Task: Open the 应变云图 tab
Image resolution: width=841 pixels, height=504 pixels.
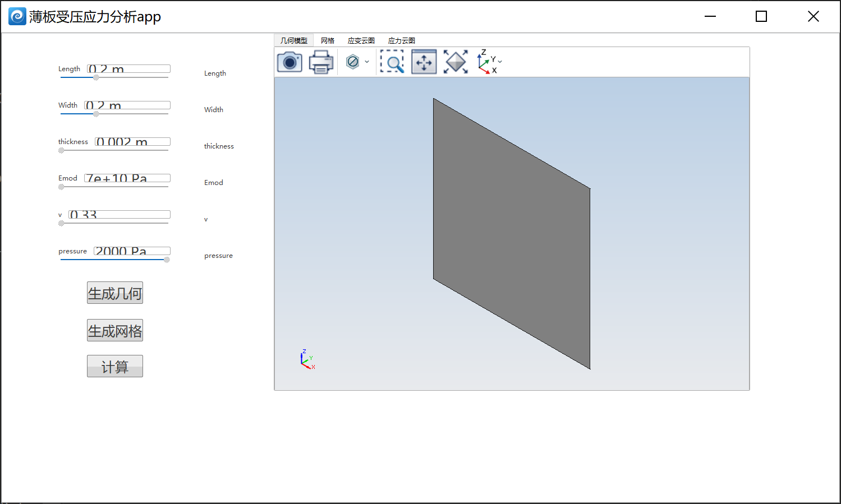Action: coord(361,40)
